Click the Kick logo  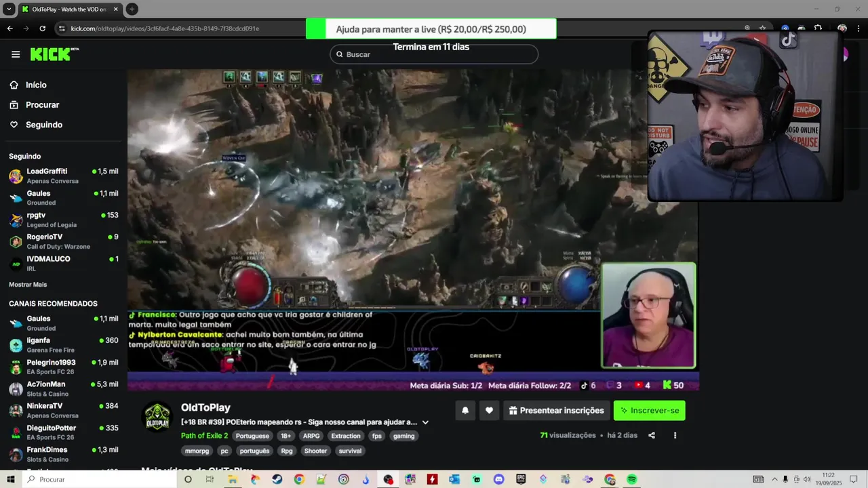click(x=54, y=54)
